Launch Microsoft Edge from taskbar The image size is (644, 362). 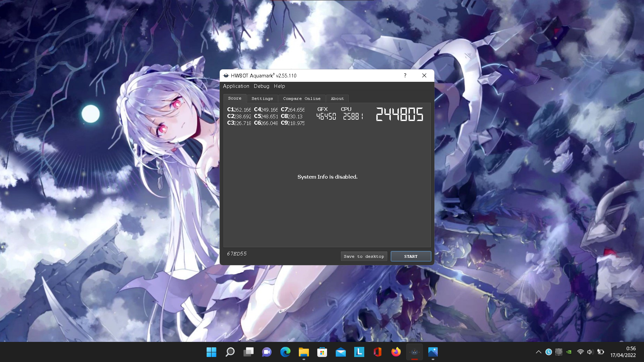285,352
